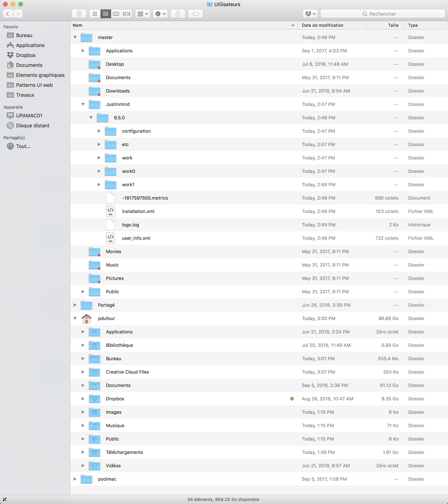Switch to Cover Flow view
The image size is (448, 504).
point(127,14)
